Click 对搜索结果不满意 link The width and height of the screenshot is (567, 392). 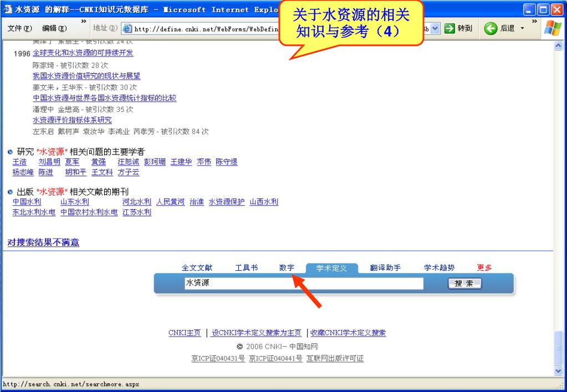[43, 242]
